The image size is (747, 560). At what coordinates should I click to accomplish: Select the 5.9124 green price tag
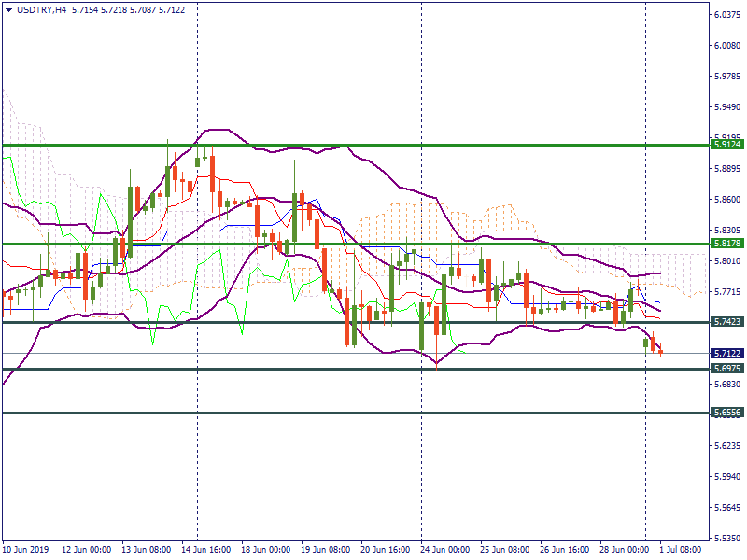(726, 145)
